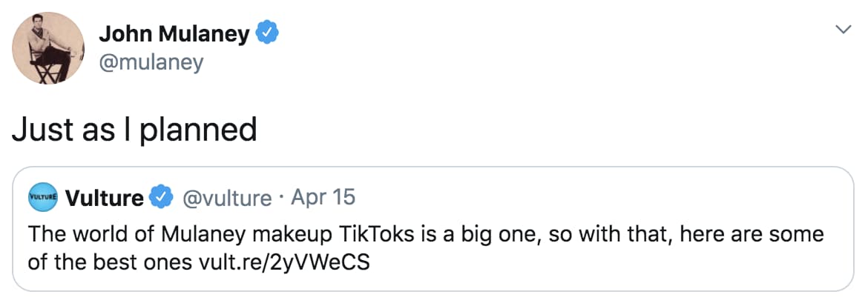Viewport: 868px width, 306px height.
Task: Open the @mulaney handle link
Action: [151, 63]
